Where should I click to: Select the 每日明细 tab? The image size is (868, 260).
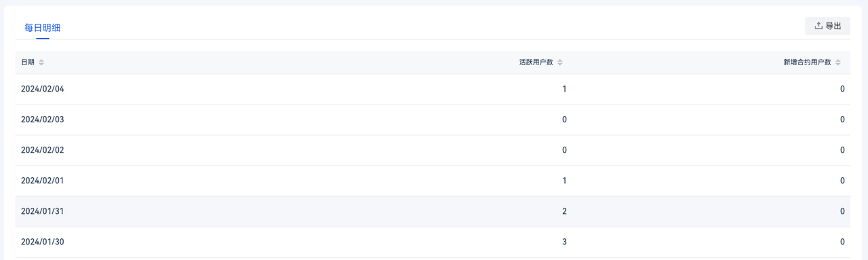[43, 28]
